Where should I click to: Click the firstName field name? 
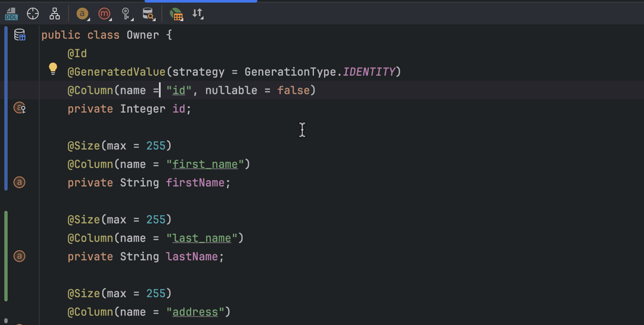195,183
